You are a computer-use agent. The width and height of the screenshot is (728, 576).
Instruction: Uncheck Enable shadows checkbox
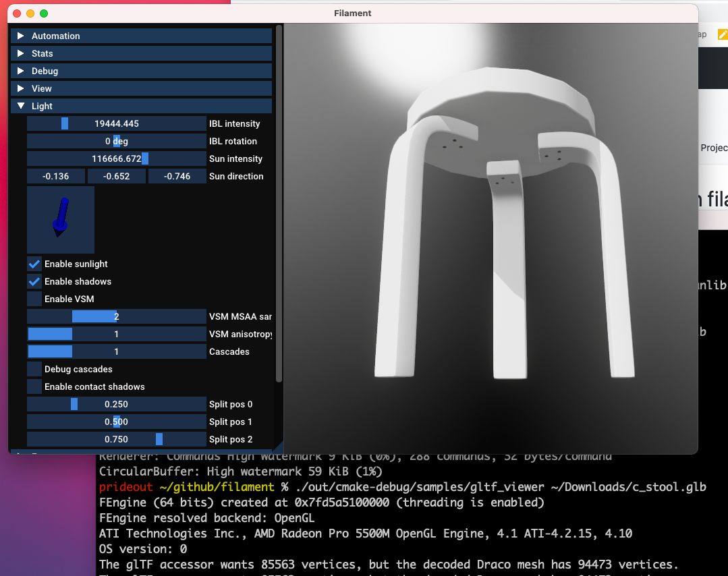pos(34,282)
